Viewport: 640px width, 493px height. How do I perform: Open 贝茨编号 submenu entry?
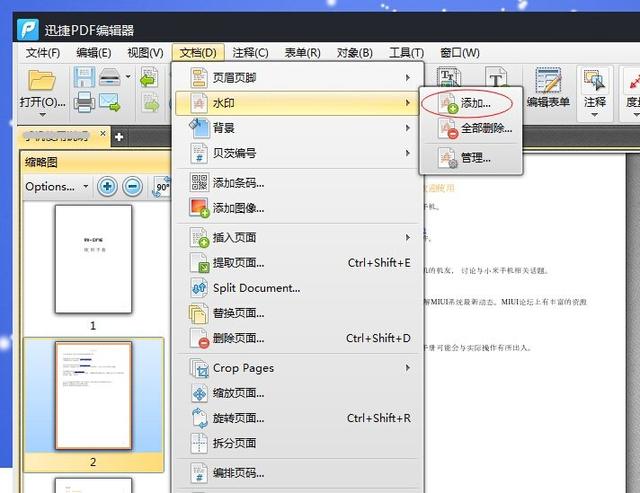click(297, 153)
